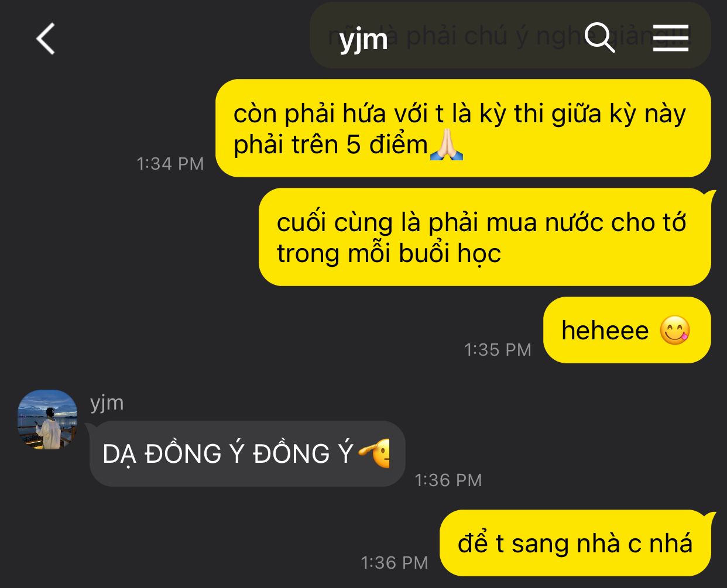Tap the partially hidden message under header
The width and height of the screenshot is (727, 588).
click(510, 36)
